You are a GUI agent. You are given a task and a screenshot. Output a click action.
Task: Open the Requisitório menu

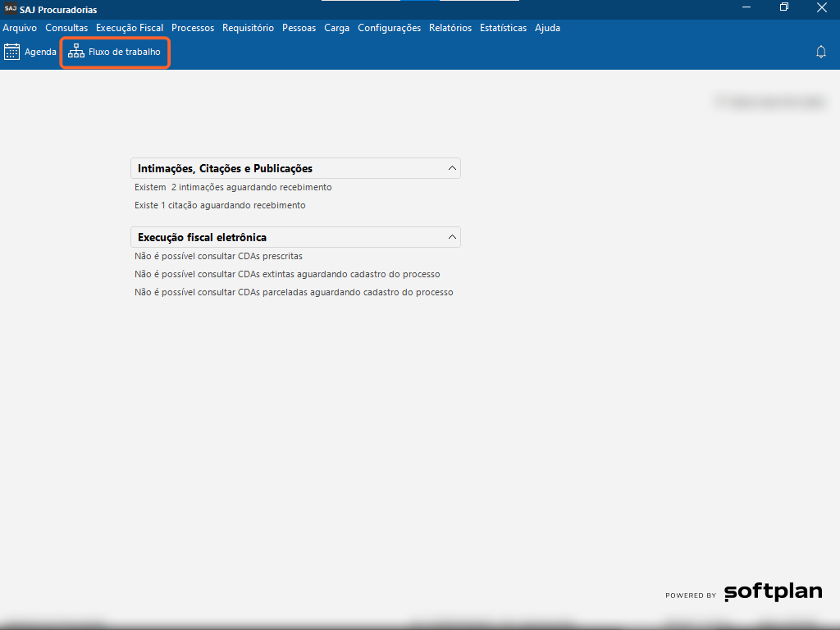pyautogui.click(x=248, y=28)
